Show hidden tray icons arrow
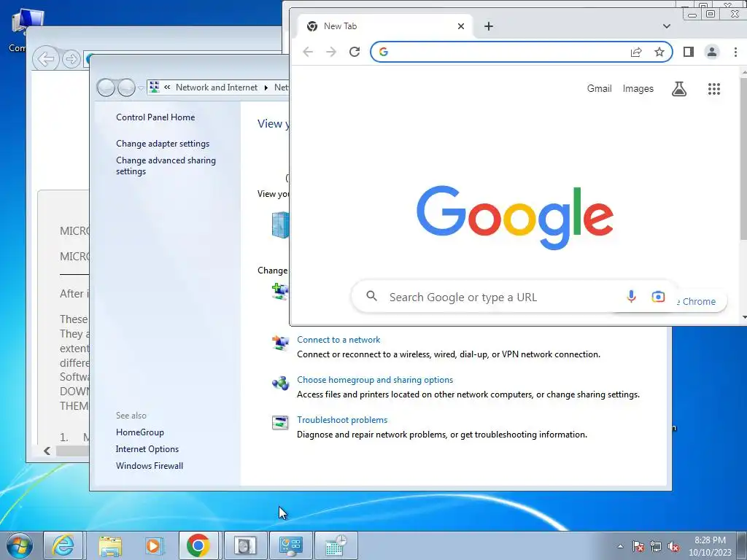Image resolution: width=747 pixels, height=560 pixels. click(620, 546)
